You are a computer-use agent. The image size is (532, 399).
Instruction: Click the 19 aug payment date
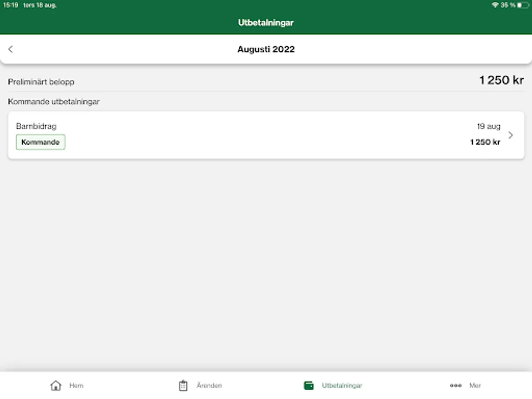(489, 126)
